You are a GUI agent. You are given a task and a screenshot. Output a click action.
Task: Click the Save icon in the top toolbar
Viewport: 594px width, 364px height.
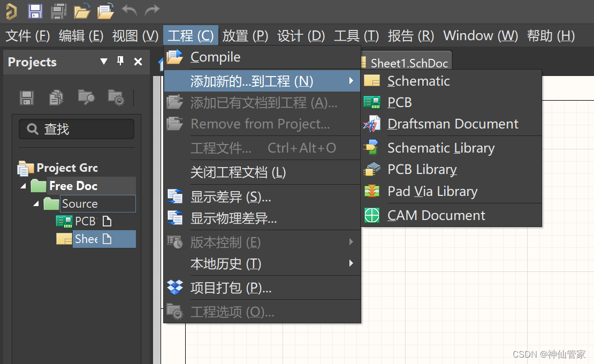(35, 11)
